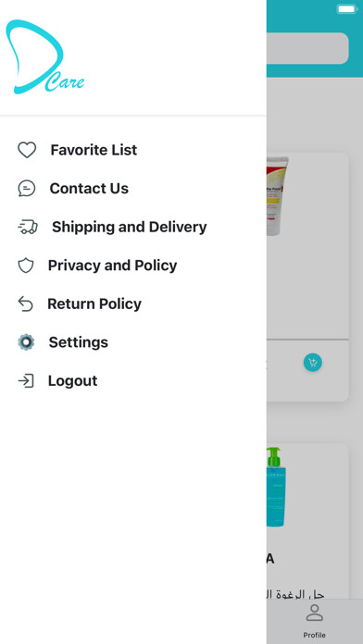This screenshot has width=363, height=644.
Task: Tap the chat bubble icon for Contact Us
Action: (27, 189)
